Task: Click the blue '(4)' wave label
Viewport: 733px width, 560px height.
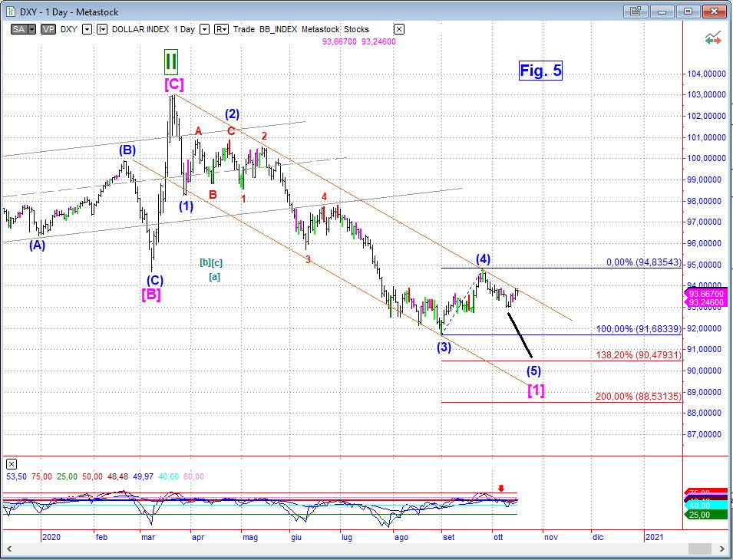Action: pyautogui.click(x=483, y=259)
